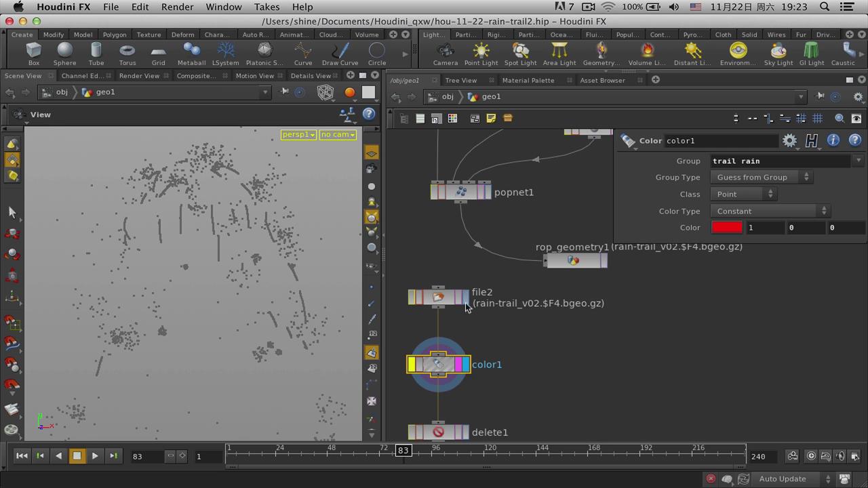
Task: Click frame 120 on the timeline
Action: pyautogui.click(x=490, y=448)
